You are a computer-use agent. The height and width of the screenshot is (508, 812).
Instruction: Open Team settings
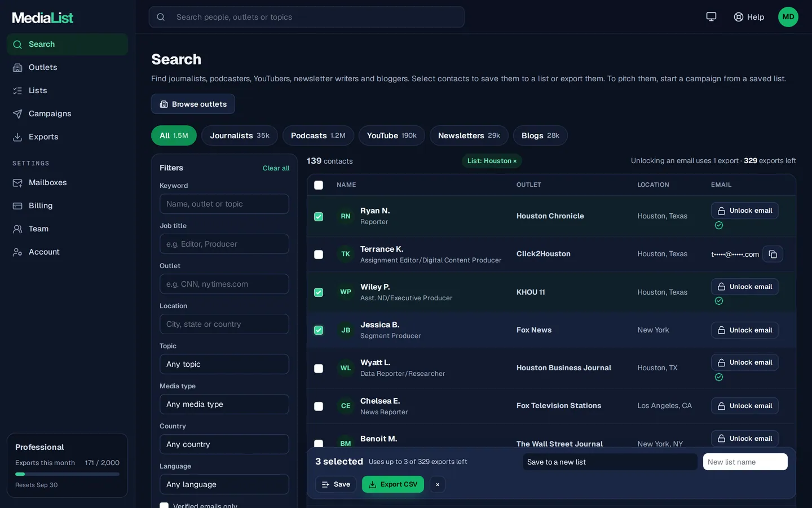(x=67, y=229)
